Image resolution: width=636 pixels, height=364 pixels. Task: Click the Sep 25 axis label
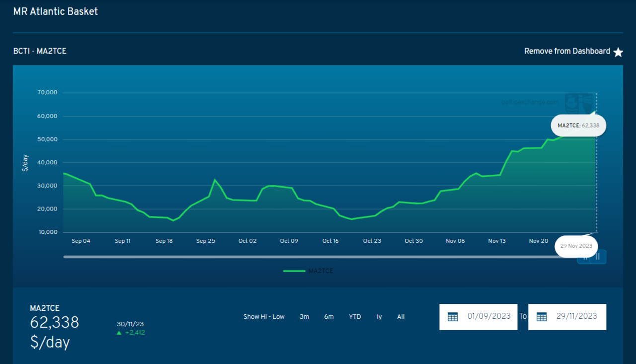click(206, 241)
